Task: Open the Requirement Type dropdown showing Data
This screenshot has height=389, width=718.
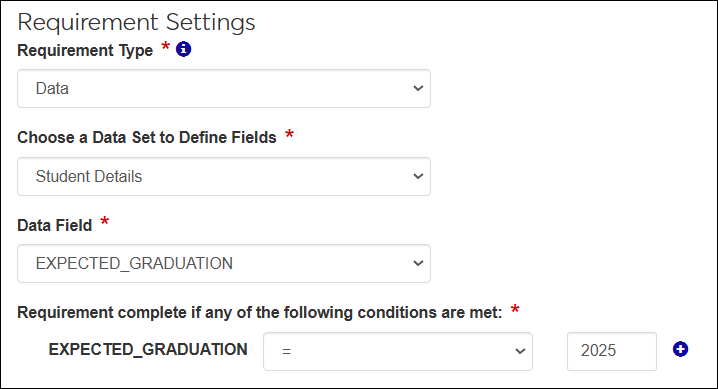Action: (x=224, y=88)
